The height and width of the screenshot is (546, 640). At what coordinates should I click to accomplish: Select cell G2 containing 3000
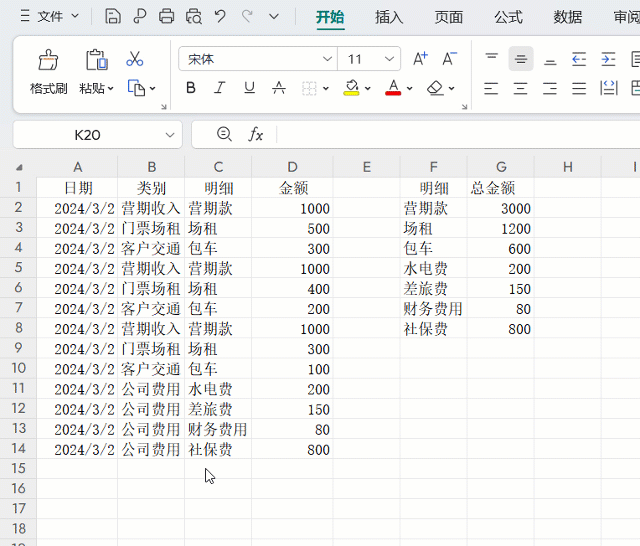500,208
